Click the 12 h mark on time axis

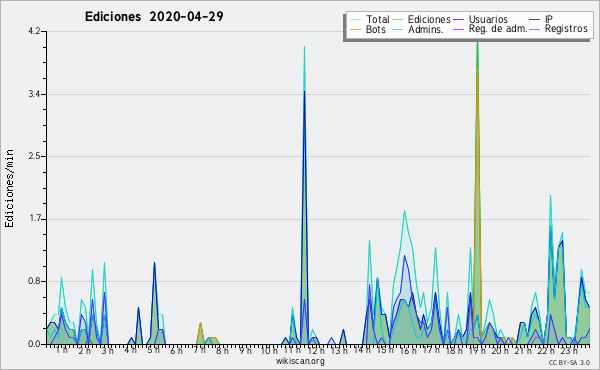(316, 350)
